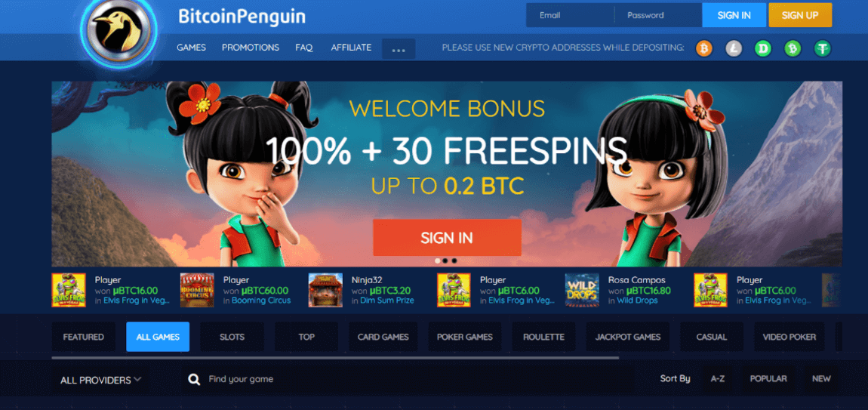Select the Tether deposit icon
This screenshot has height=410, width=868.
823,48
